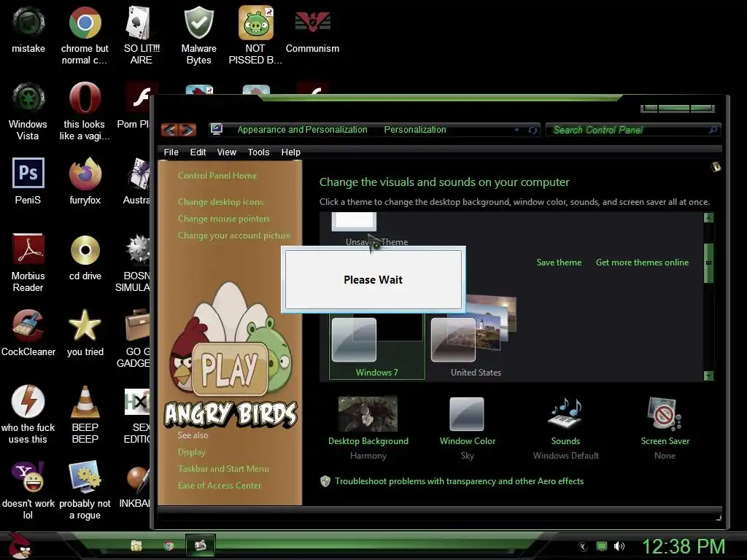Click 'Change desktop icons' link

(x=220, y=201)
